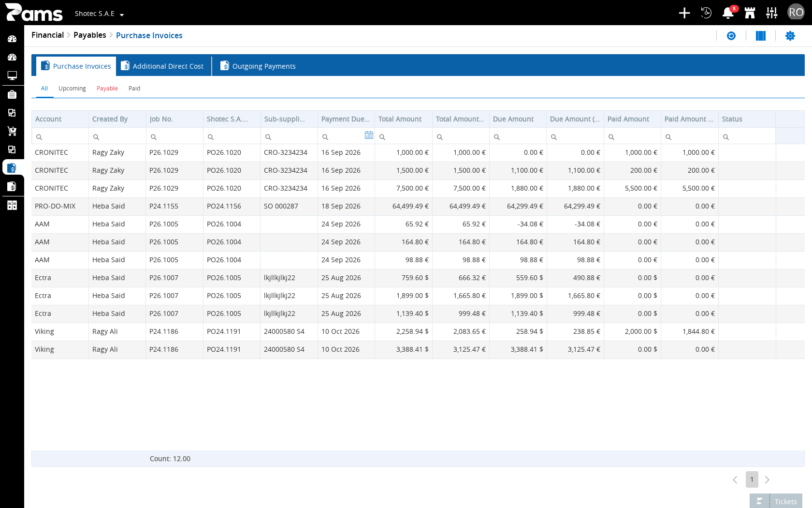Focus the Paid Amount column search field

point(633,137)
